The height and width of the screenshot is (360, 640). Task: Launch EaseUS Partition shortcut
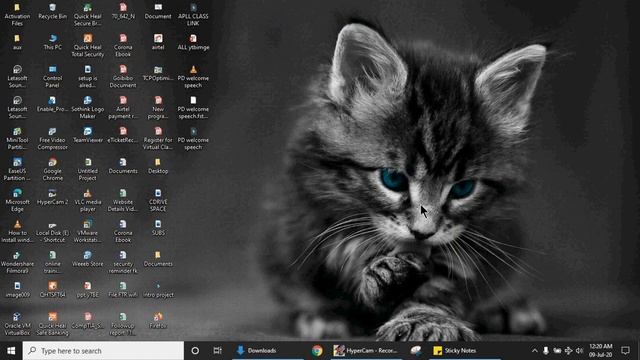[17, 169]
